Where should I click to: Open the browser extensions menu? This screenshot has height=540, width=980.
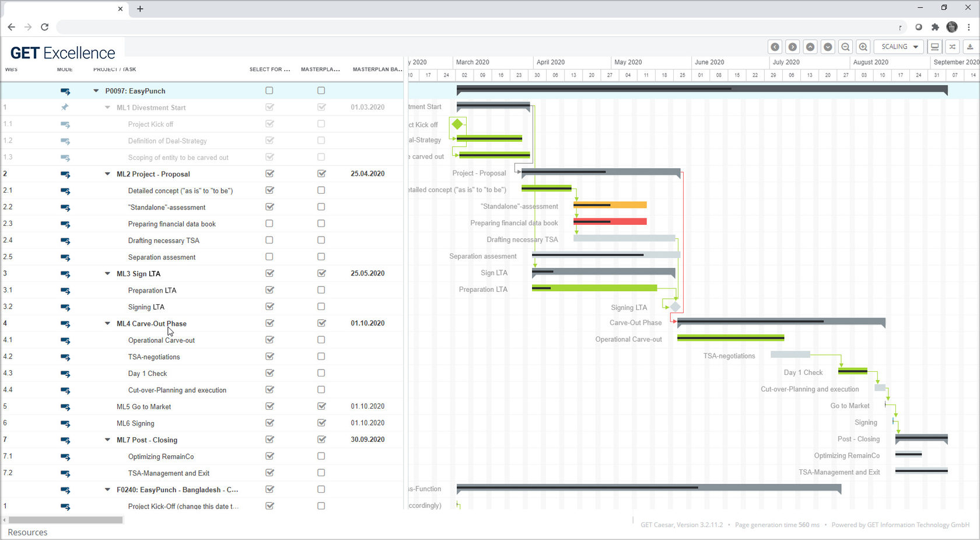[936, 27]
